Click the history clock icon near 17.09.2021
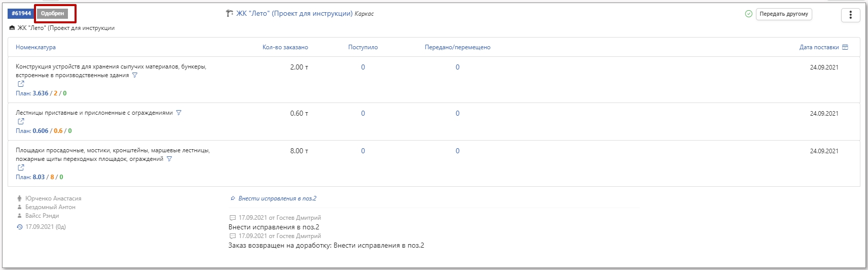This screenshot has height=270, width=868. 19,227
